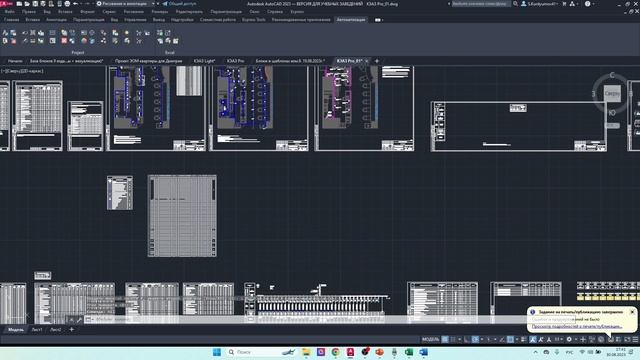Open the plot details link in notification balloon

577,327
